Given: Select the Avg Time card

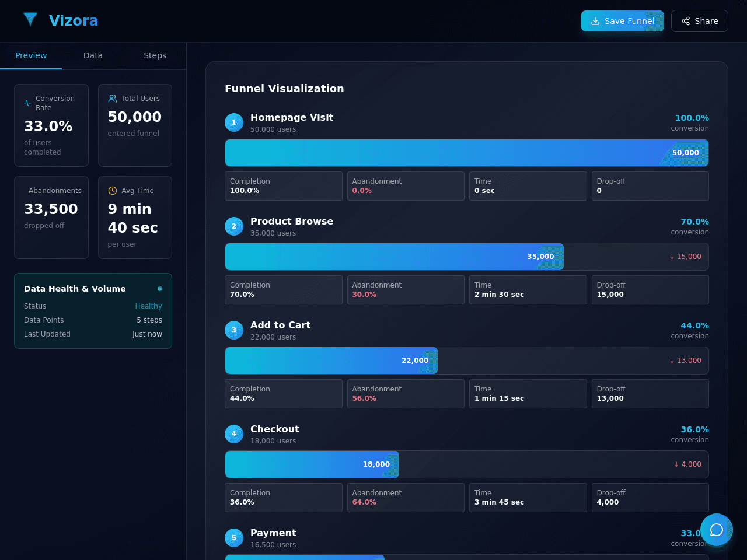Looking at the screenshot, I should [x=135, y=218].
